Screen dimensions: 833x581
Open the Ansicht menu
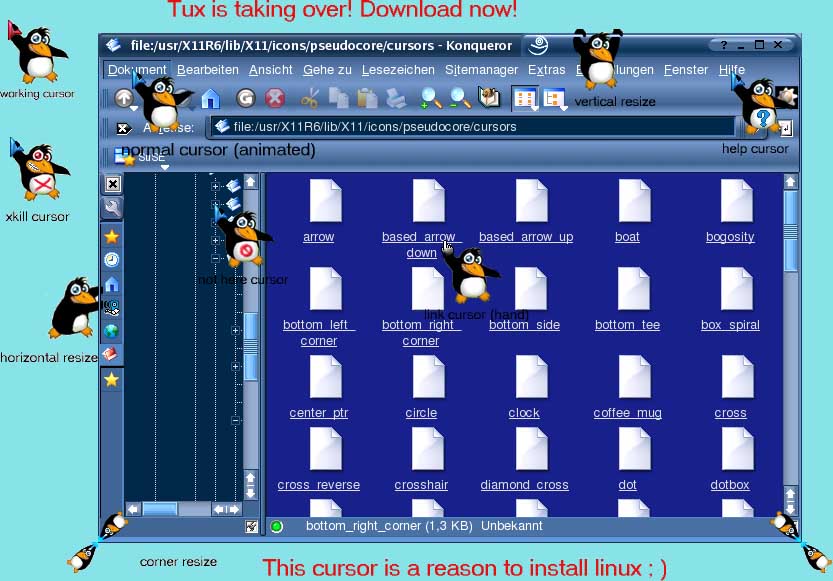270,70
